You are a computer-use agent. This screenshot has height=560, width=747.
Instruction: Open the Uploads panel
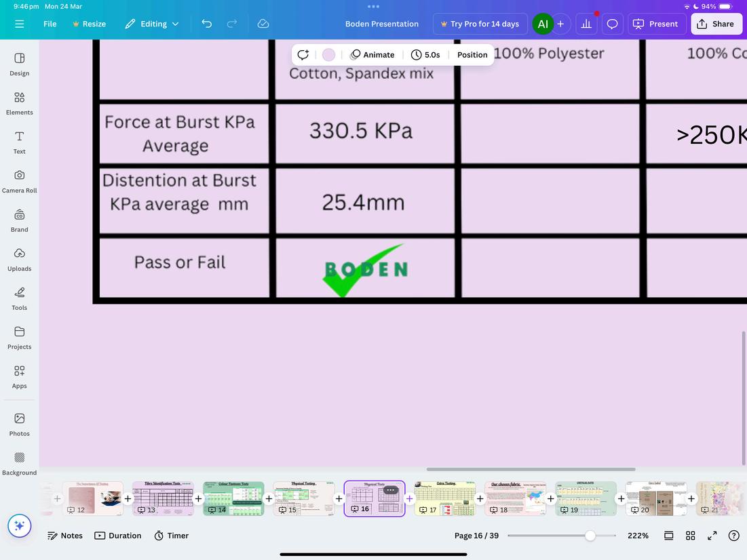point(20,260)
